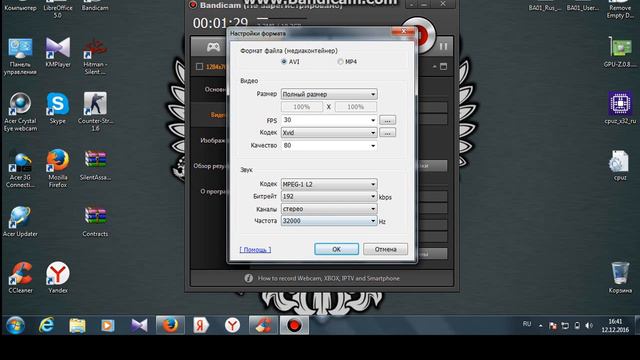Open the video size dropdown (Полный размер)
Image resolution: width=640 pixels, height=360 pixels.
(x=329, y=94)
